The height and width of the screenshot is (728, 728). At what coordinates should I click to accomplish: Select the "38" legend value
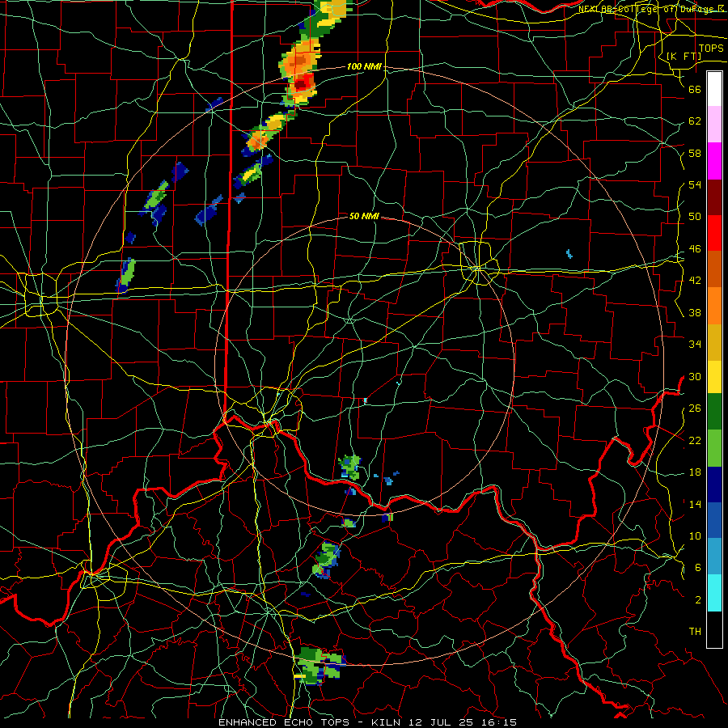695,312
